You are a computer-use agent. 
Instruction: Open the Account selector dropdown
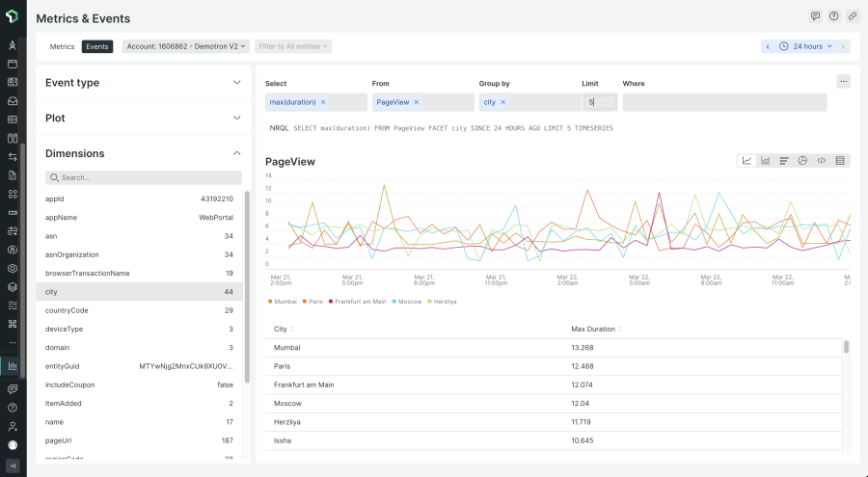(186, 46)
